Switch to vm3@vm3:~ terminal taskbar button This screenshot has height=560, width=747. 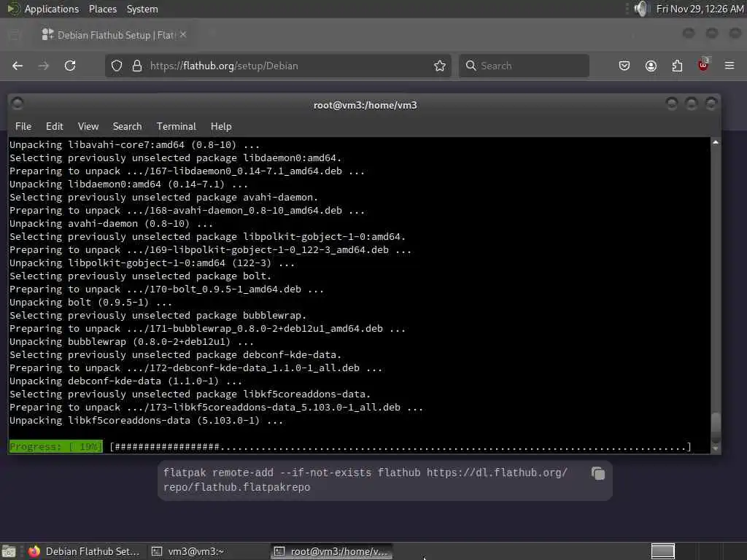coord(188,551)
